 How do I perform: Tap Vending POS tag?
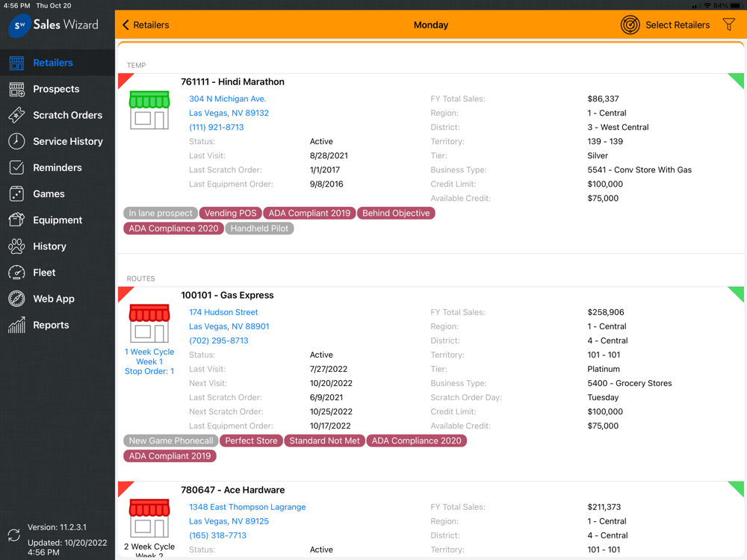231,214
